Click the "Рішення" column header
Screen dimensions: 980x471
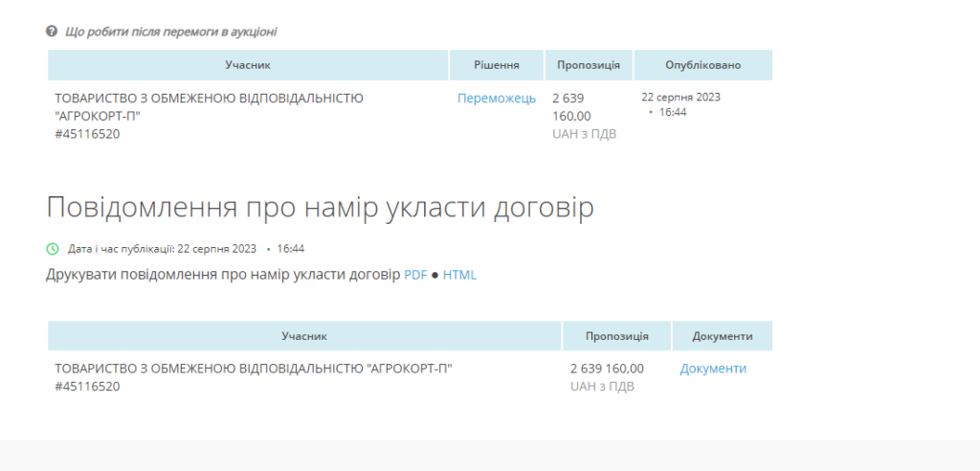[x=496, y=65]
